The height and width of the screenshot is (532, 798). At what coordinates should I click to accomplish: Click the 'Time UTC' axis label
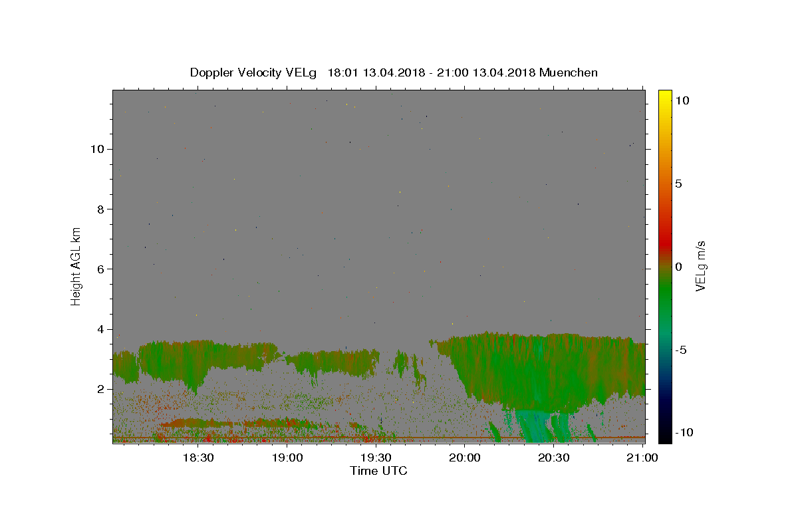(378, 471)
